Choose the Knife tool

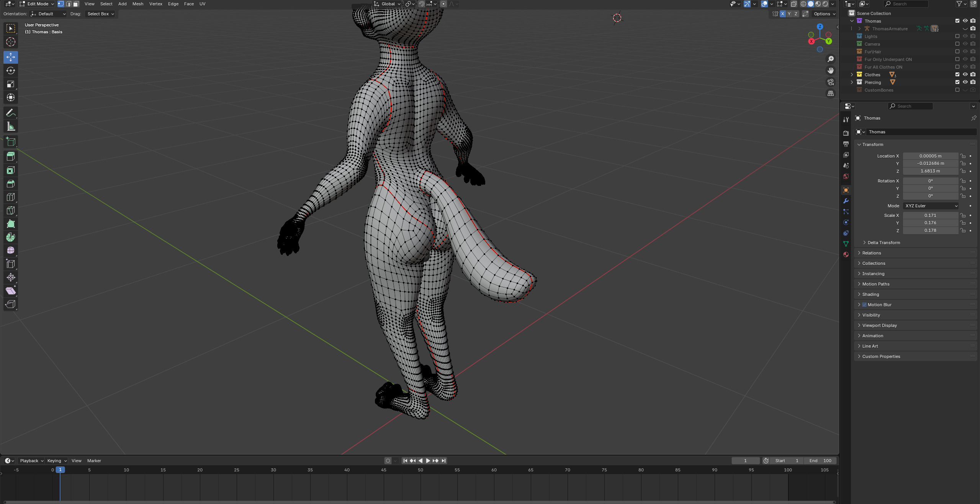[x=11, y=210]
